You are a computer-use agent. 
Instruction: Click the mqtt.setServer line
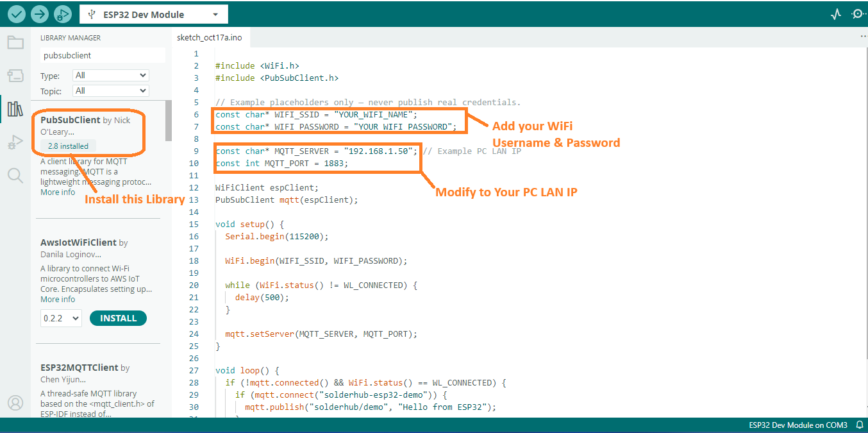[321, 334]
